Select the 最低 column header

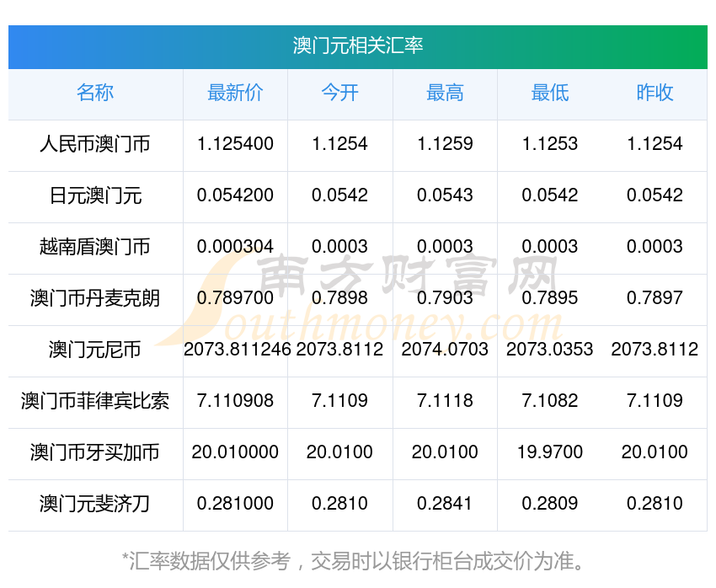click(550, 93)
